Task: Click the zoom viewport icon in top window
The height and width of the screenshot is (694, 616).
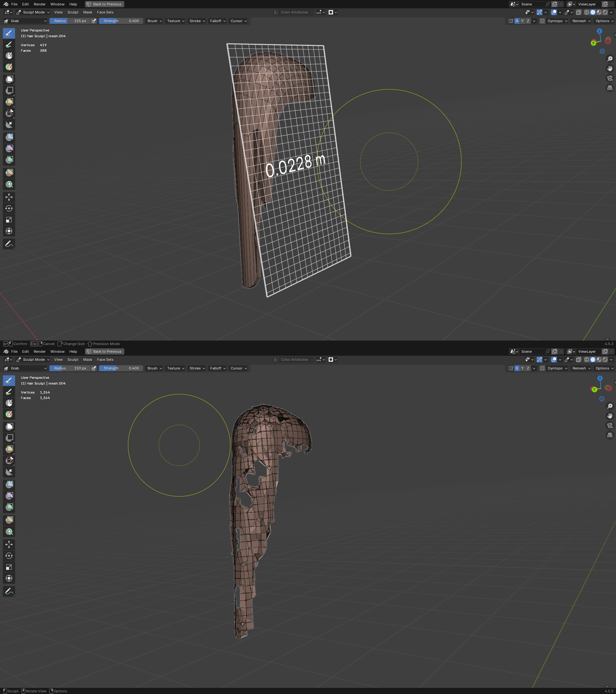Action: (610, 59)
